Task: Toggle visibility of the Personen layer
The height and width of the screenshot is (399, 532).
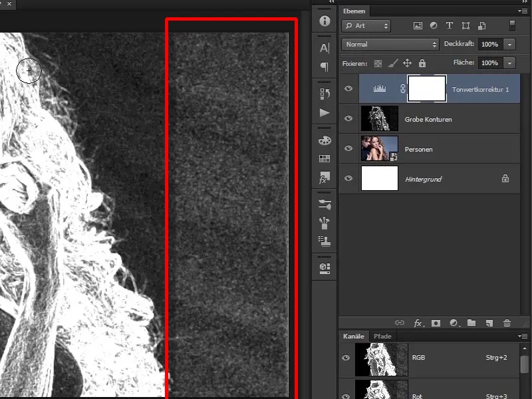Action: [348, 148]
